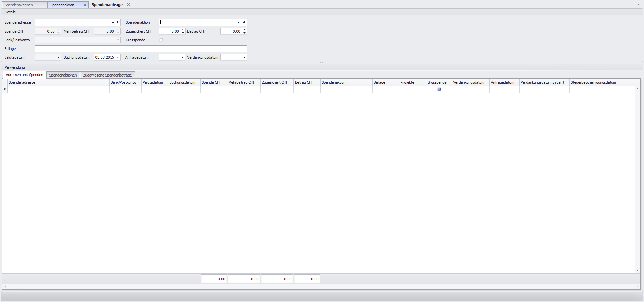644x302 pixels.
Task: Open the Zugewiesene Spendenbeträge tab
Action: point(107,75)
